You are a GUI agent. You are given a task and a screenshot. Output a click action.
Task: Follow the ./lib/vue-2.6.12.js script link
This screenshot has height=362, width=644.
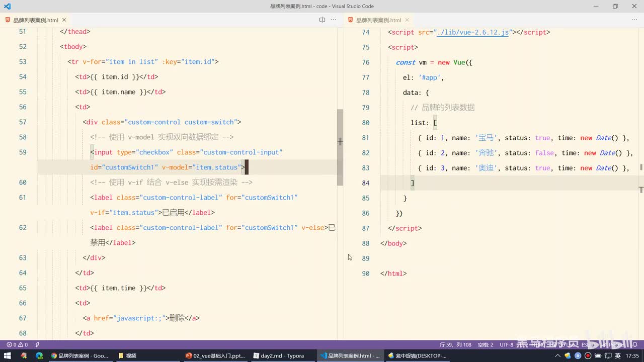click(473, 32)
